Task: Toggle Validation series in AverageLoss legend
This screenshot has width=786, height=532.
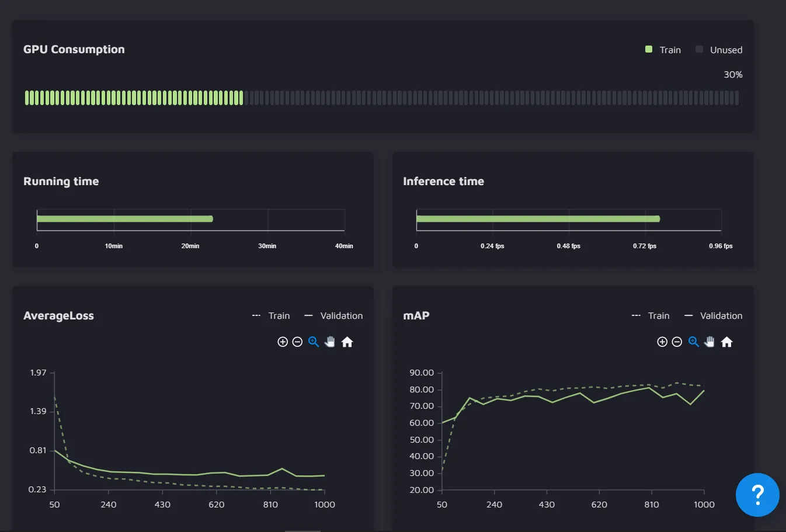Action: [334, 316]
